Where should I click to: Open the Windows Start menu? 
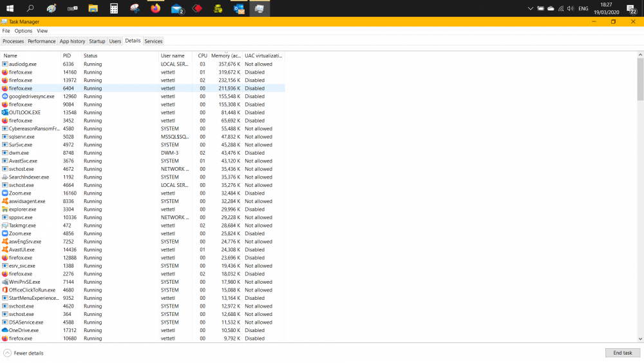coord(10,8)
